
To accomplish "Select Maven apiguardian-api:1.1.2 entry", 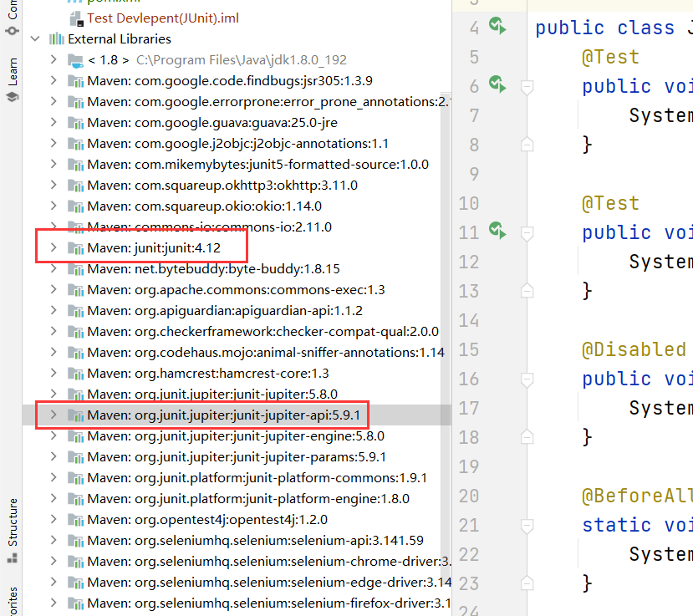I will [225, 311].
